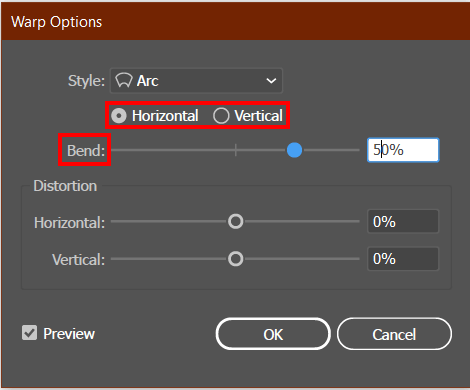
Task: Click the Bend label text
Action: [x=86, y=151]
